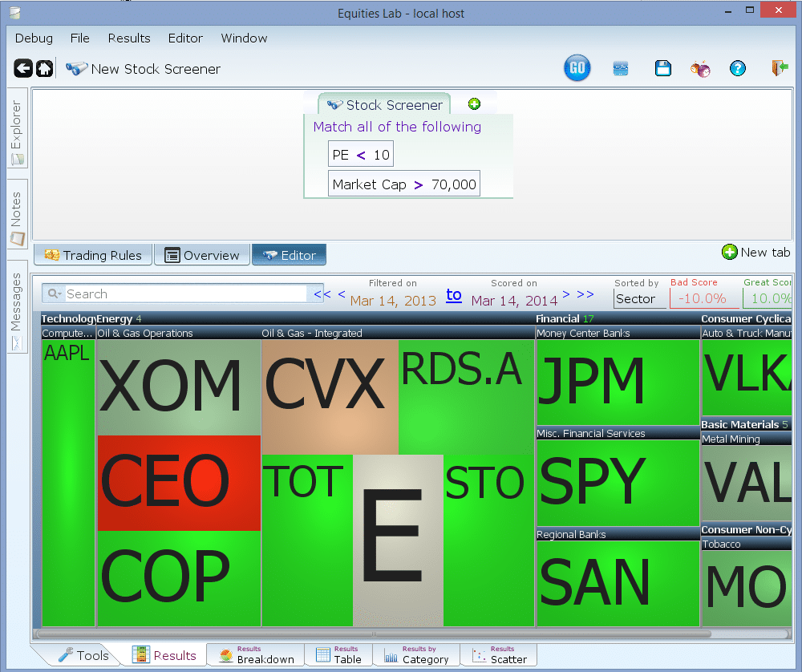Open help with the question mark icon

click(x=738, y=68)
